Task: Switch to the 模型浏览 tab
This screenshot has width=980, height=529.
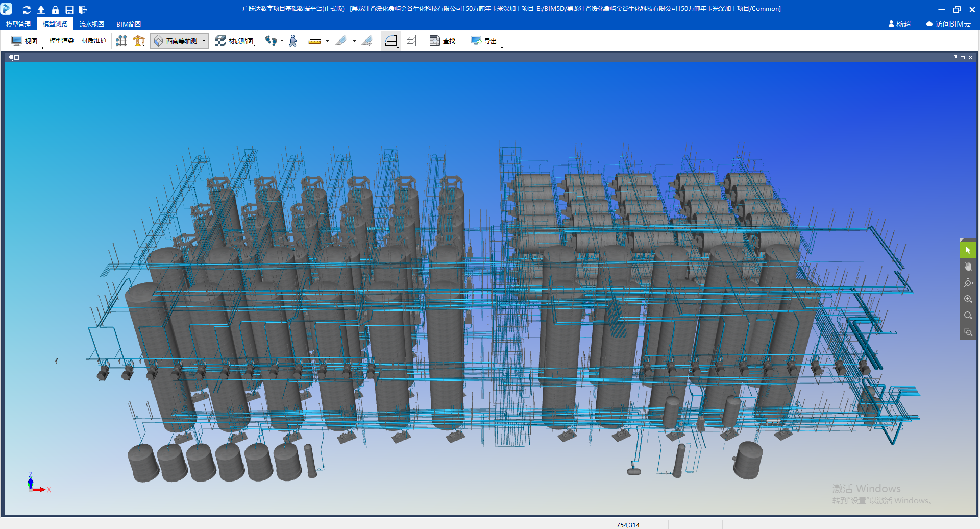Action: pos(55,24)
